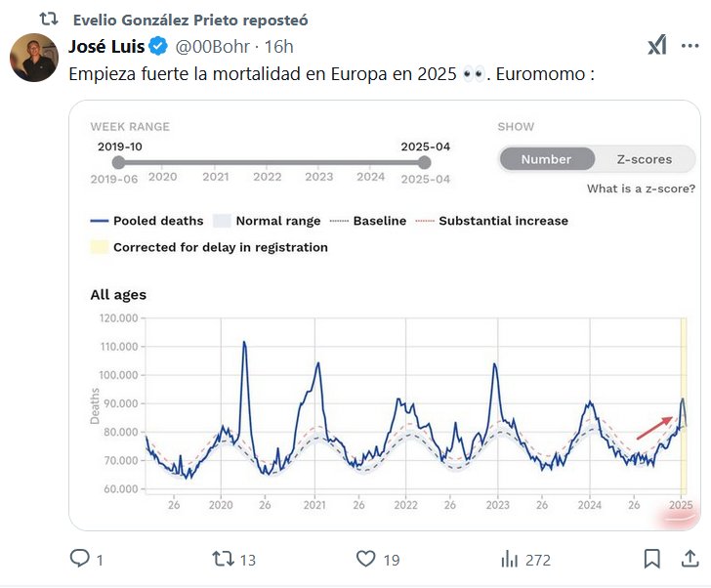Click the week range start slider handle
The width and height of the screenshot is (711, 588).
tap(118, 163)
